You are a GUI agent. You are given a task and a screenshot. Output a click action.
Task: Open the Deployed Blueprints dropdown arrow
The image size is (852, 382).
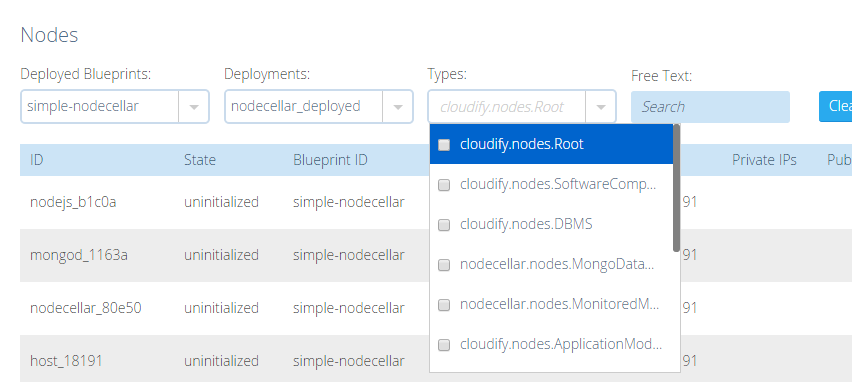194,107
